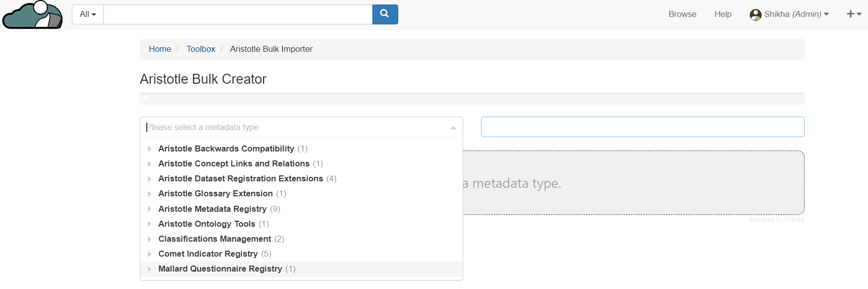868x289 pixels.
Task: Select Aristotle Glossary Extension option
Action: coord(215,194)
